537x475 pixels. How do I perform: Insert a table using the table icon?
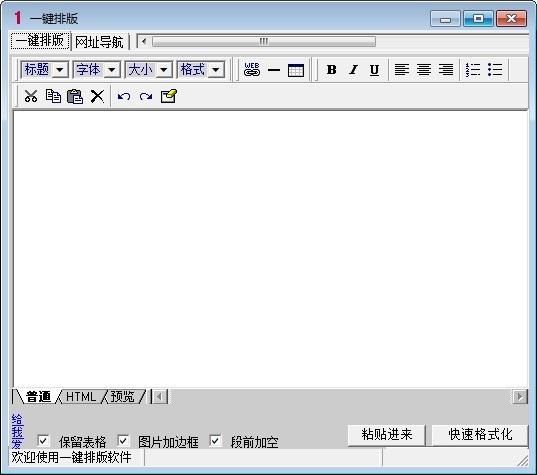click(296, 70)
